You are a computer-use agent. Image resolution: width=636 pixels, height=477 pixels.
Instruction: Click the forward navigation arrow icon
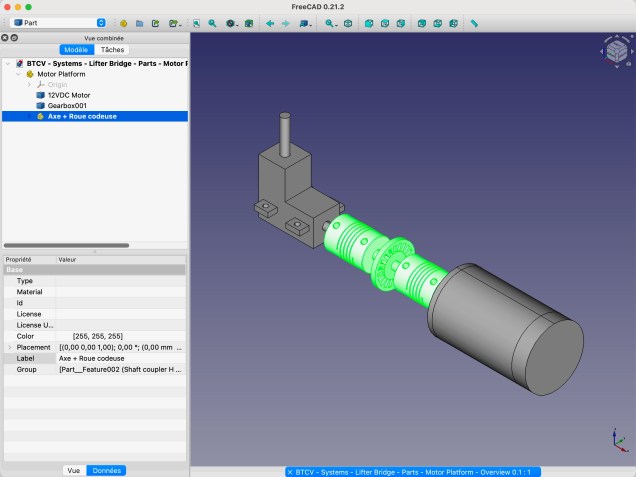pyautogui.click(x=285, y=22)
